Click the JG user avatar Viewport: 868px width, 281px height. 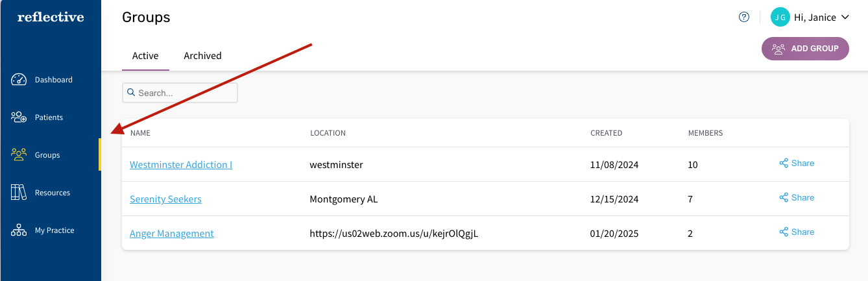780,18
